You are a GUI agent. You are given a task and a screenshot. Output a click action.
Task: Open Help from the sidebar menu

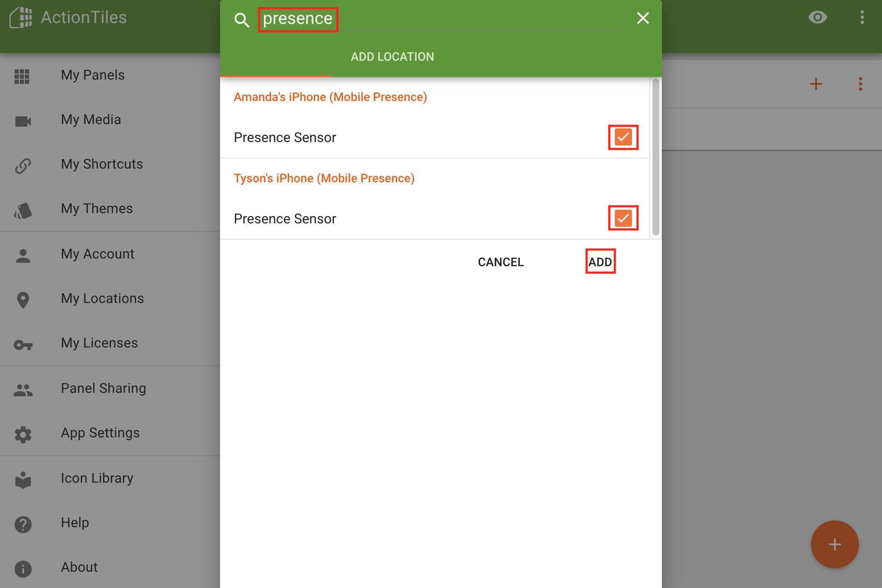click(75, 523)
